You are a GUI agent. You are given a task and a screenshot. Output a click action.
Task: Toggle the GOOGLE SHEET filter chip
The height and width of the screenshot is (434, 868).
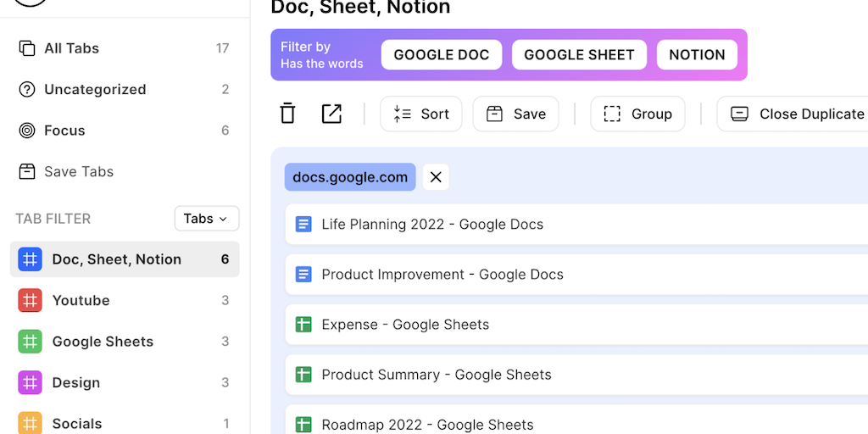pos(579,55)
